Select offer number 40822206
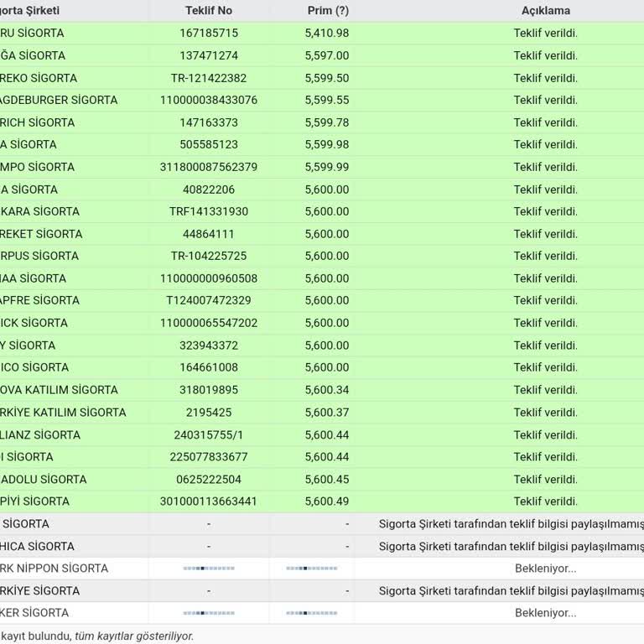 pyautogui.click(x=209, y=190)
